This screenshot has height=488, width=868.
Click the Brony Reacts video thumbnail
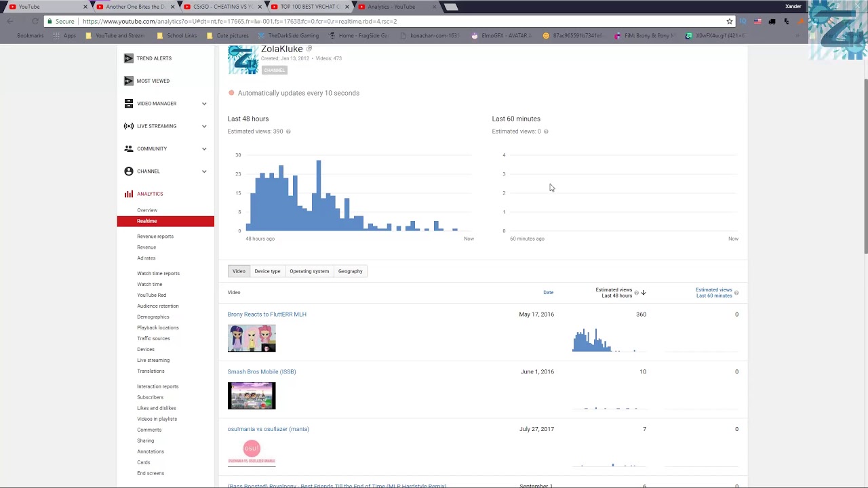(252, 339)
